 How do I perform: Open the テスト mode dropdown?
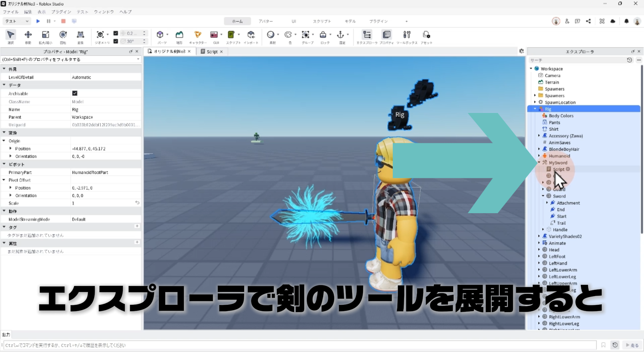(x=17, y=21)
